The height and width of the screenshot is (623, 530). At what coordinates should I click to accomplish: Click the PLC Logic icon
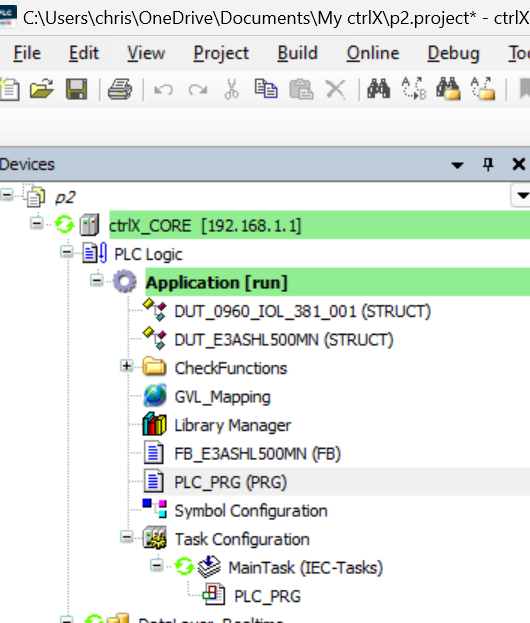coord(95,253)
